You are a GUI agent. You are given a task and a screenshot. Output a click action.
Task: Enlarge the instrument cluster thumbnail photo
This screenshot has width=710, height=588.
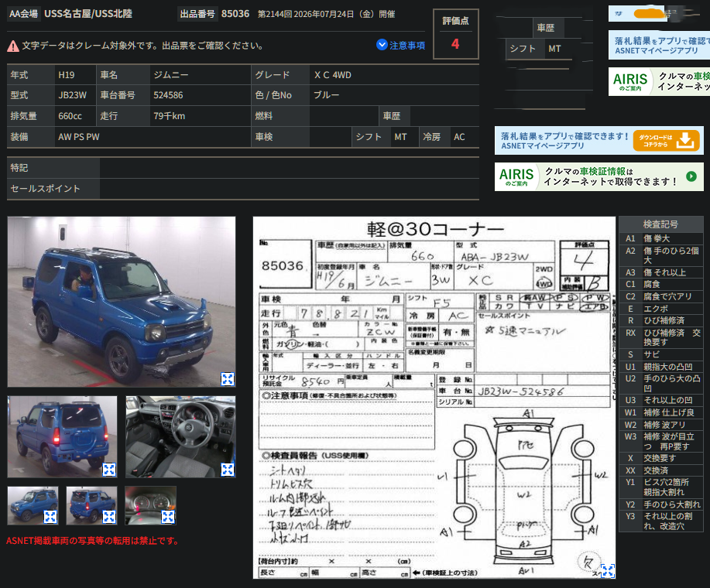pos(168,517)
